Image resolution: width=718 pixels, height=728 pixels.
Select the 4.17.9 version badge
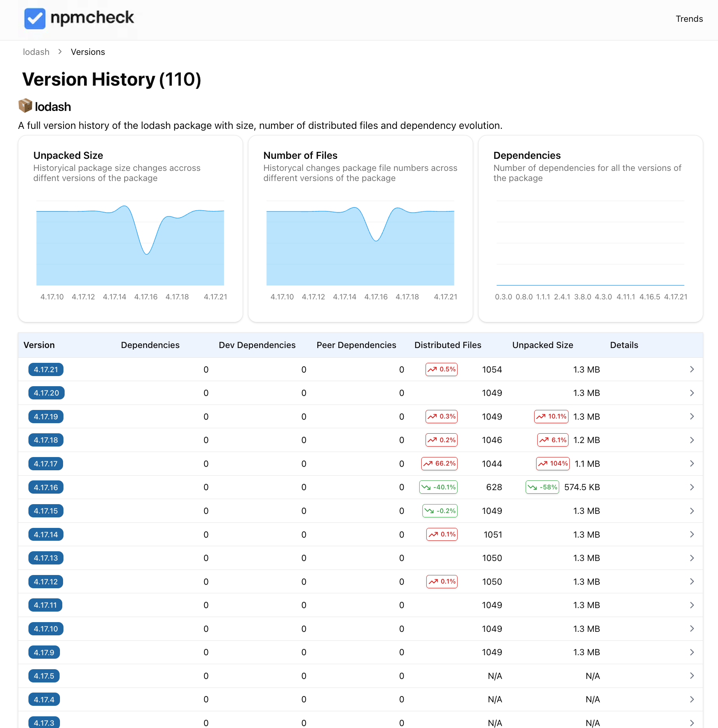coord(44,652)
